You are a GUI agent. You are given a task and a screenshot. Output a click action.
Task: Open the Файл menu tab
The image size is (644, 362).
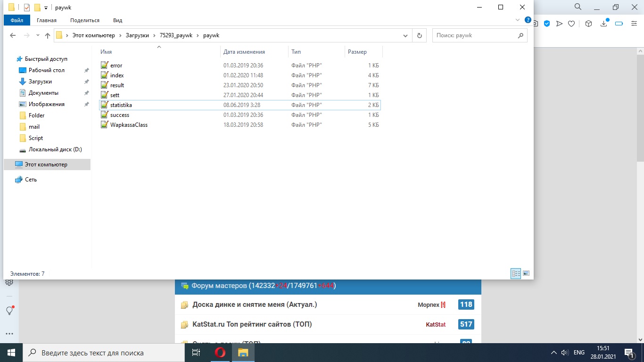[17, 20]
